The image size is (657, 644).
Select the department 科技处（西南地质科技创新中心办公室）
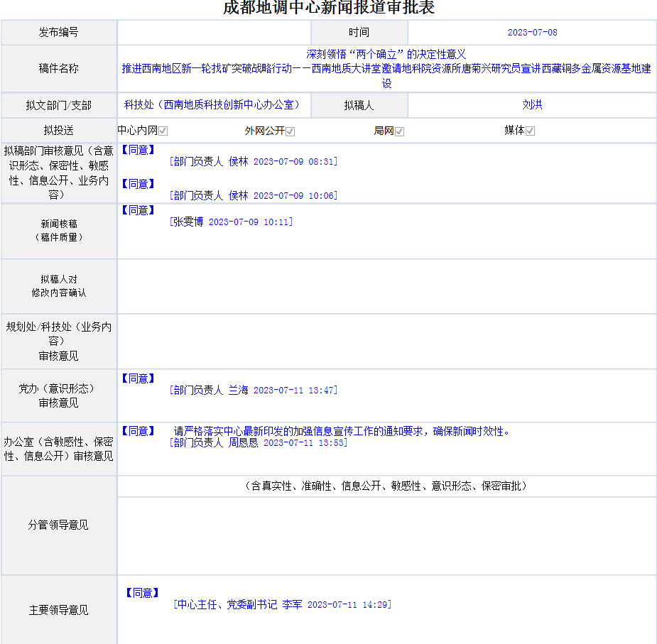point(214,104)
